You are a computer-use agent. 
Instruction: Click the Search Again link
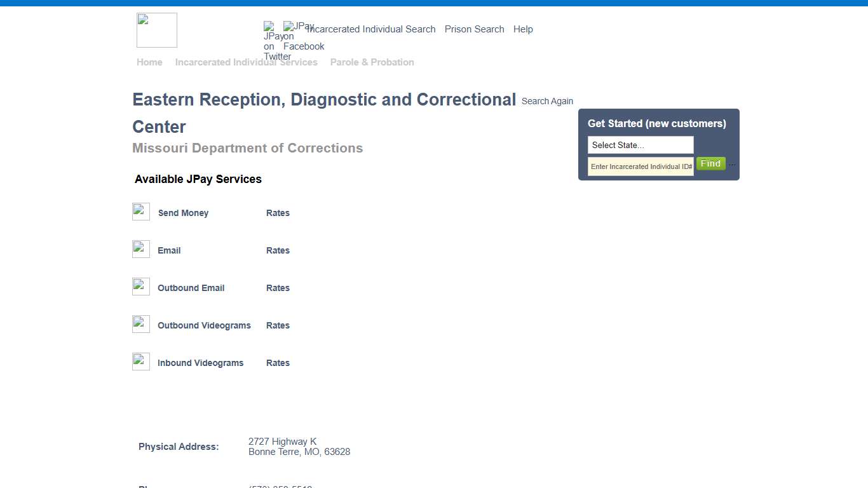pyautogui.click(x=546, y=100)
